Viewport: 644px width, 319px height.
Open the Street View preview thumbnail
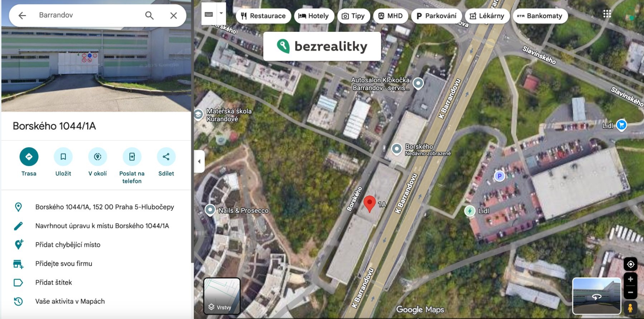(597, 296)
